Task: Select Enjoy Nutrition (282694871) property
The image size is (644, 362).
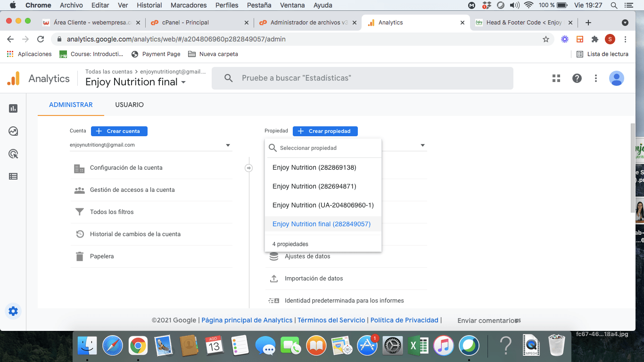Action: tap(323, 186)
